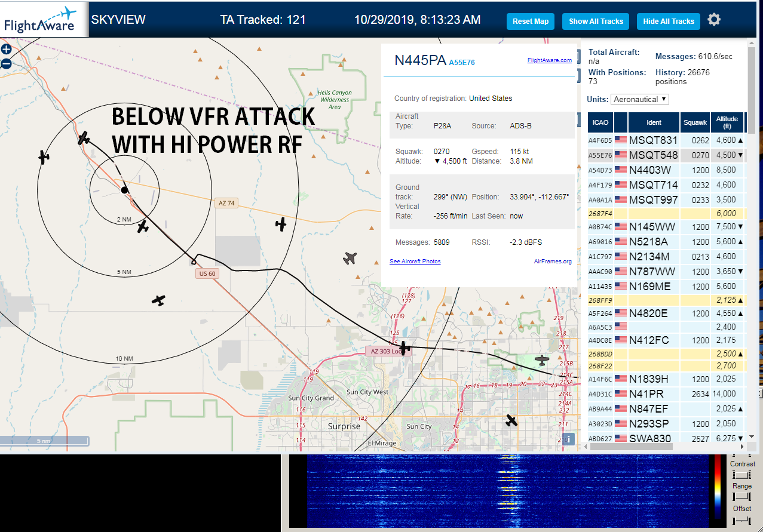
Task: Sort the table by the Altitude (ft) header
Action: 728,122
